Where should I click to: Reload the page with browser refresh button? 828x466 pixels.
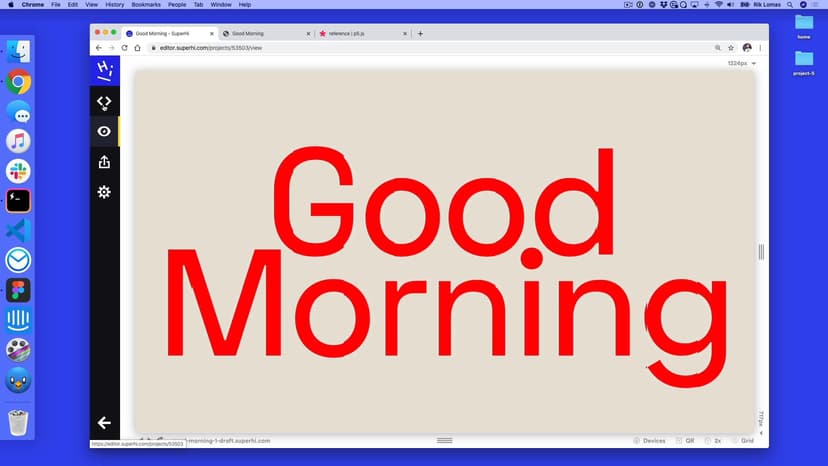tap(124, 47)
